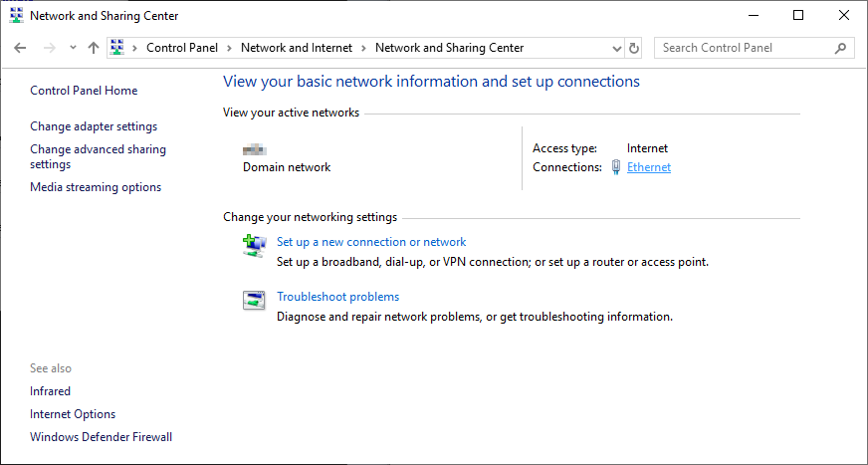
Task: Open the Ethernet connection status link
Action: point(649,167)
